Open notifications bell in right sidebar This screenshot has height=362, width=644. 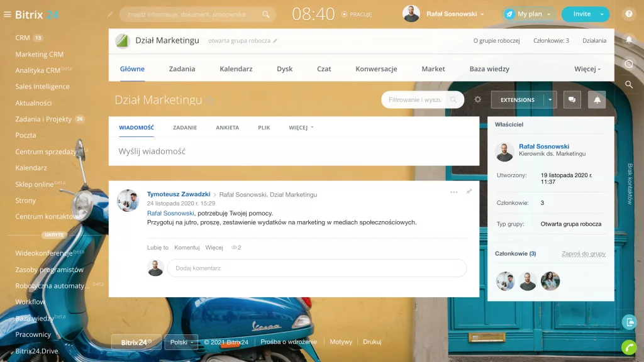(628, 40)
